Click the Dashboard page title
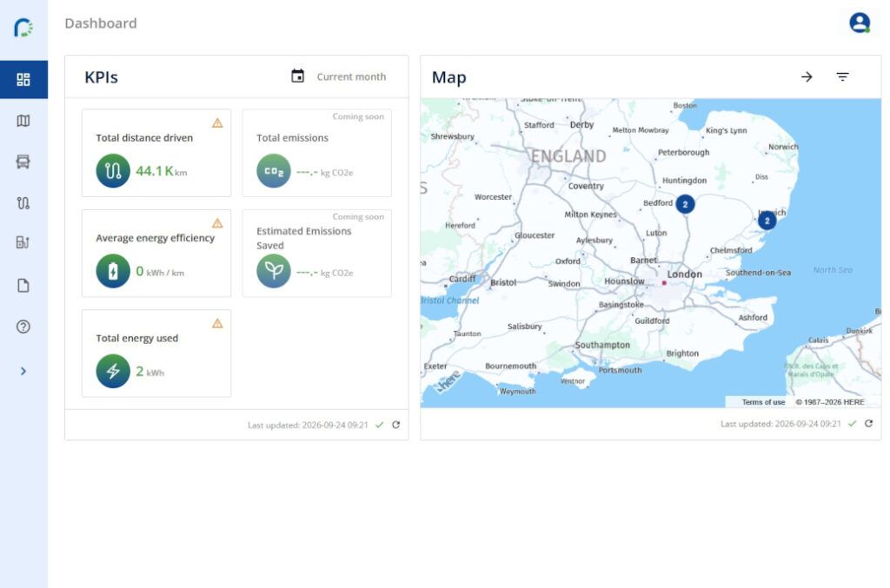The image size is (890, 588). [x=101, y=23]
